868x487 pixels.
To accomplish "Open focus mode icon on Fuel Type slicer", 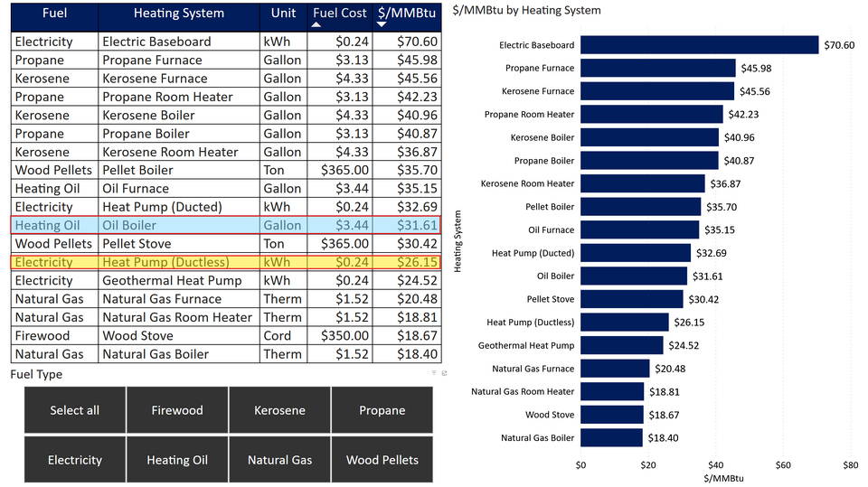I will 443,373.
